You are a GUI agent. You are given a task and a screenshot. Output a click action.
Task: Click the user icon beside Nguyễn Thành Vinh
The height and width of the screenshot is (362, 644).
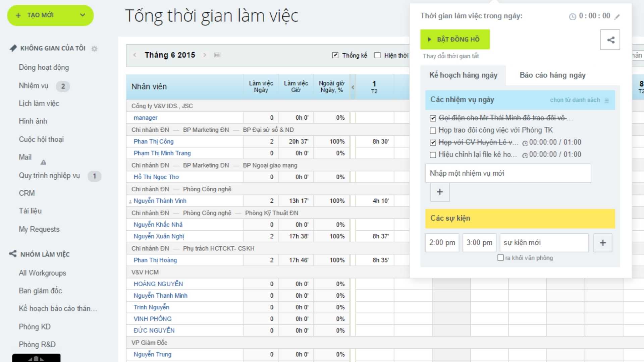[x=130, y=202]
